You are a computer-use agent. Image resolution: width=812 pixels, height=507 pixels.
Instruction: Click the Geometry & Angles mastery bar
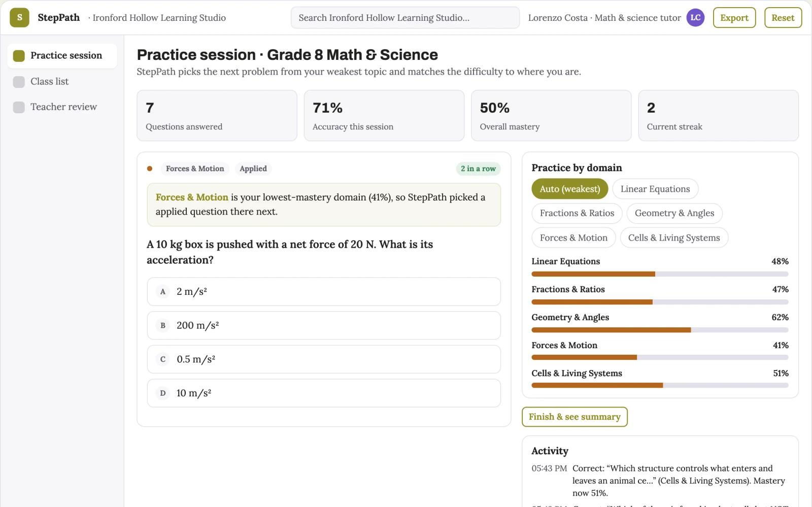tap(660, 330)
